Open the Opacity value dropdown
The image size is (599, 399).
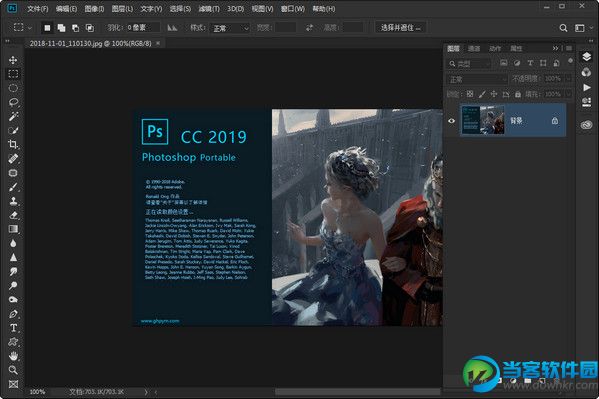coord(568,79)
